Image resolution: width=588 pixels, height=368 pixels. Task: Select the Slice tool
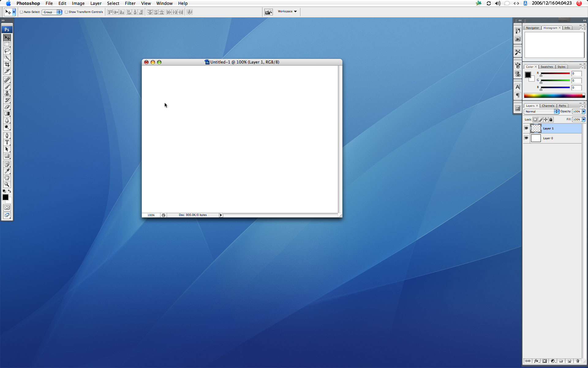click(7, 71)
